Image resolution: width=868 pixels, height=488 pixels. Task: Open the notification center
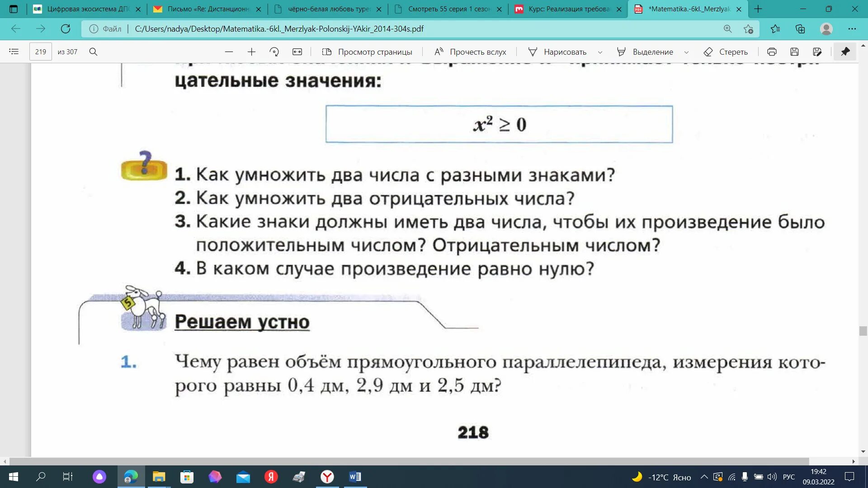click(849, 477)
